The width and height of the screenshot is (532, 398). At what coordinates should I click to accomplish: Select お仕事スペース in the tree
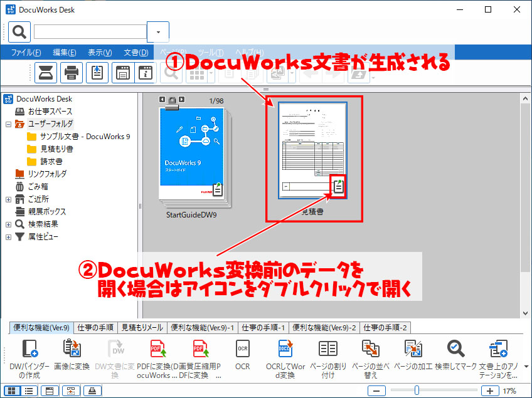[44, 111]
